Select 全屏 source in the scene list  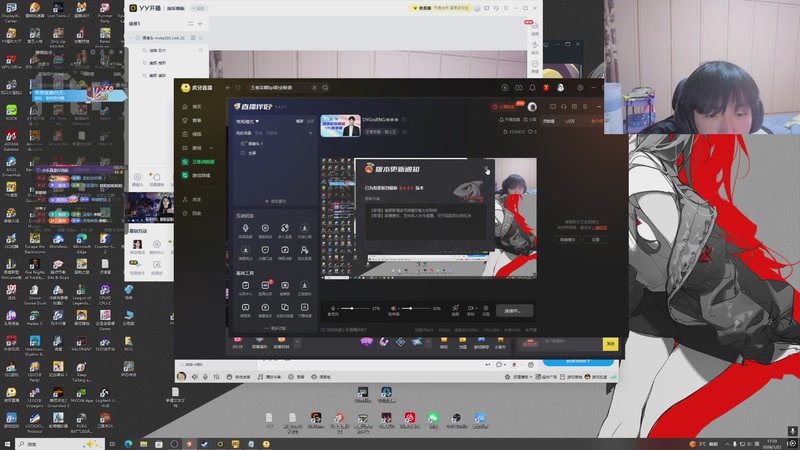248,153
